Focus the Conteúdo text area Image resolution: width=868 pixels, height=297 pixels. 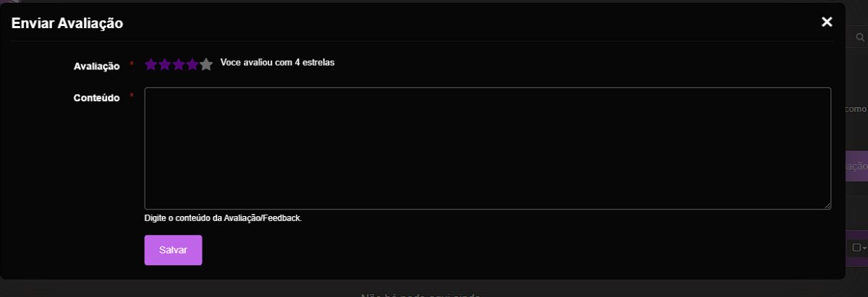pos(488,149)
